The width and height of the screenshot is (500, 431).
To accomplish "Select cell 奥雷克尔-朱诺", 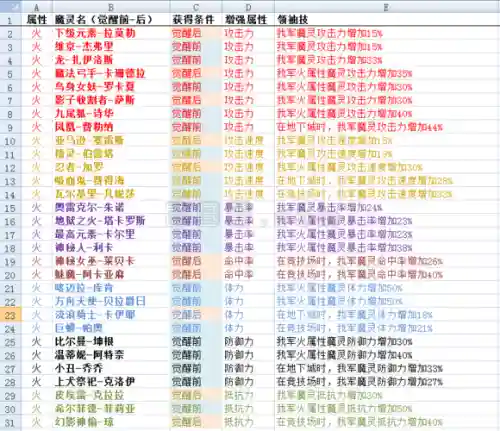I will [x=111, y=208].
